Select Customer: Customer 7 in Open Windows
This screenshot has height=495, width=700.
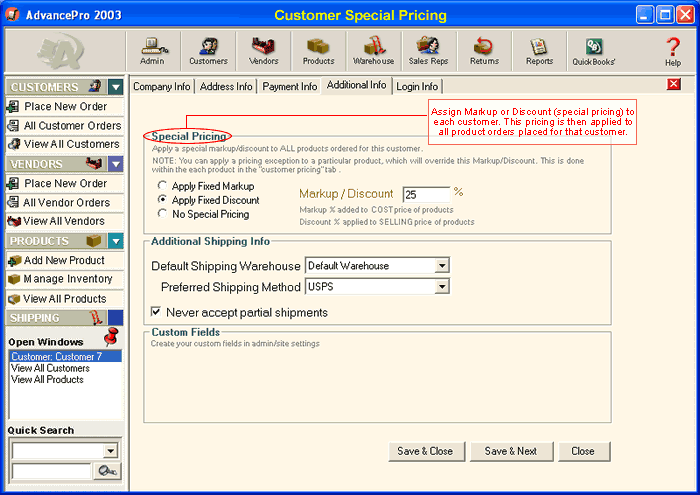click(65, 356)
